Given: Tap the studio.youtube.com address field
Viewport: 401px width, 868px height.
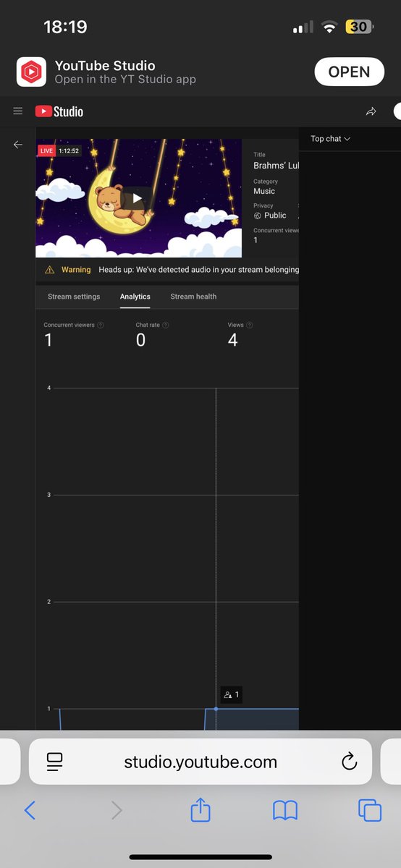Looking at the screenshot, I should click(200, 762).
